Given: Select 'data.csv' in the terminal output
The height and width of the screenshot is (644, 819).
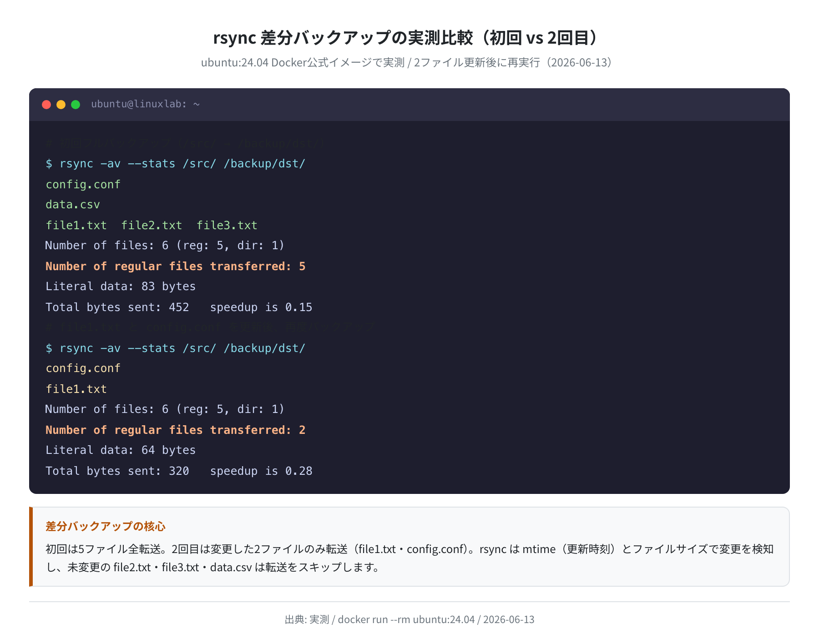Looking at the screenshot, I should (73, 205).
